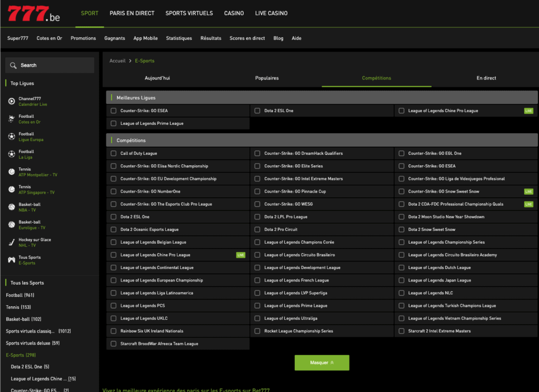Image resolution: width=539 pixels, height=392 pixels.
Task: Click the Tennis ATP Montpellier icon
Action: click(x=12, y=172)
